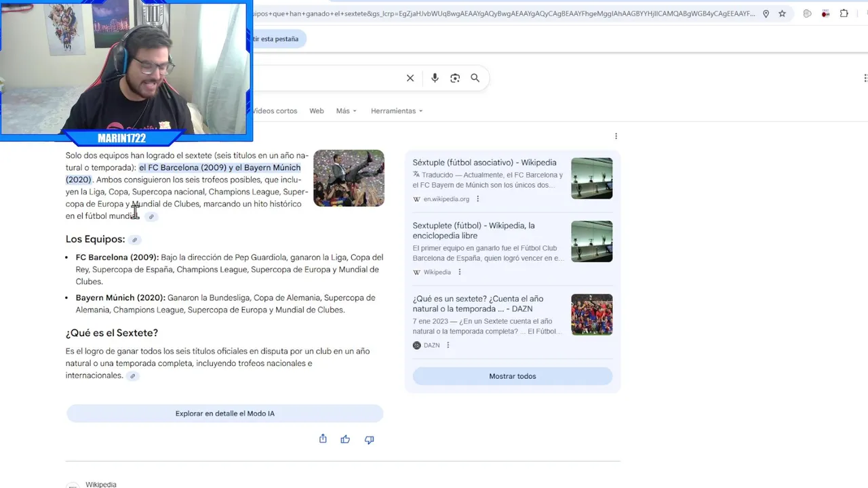The image size is (868, 488).
Task: Start voice search with microphone icon
Action: point(435,78)
